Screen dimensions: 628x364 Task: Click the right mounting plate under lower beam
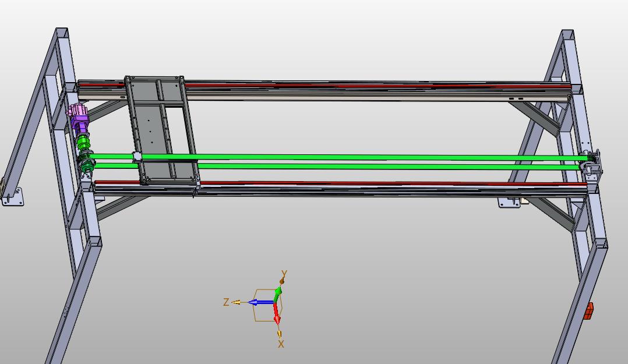click(x=509, y=202)
